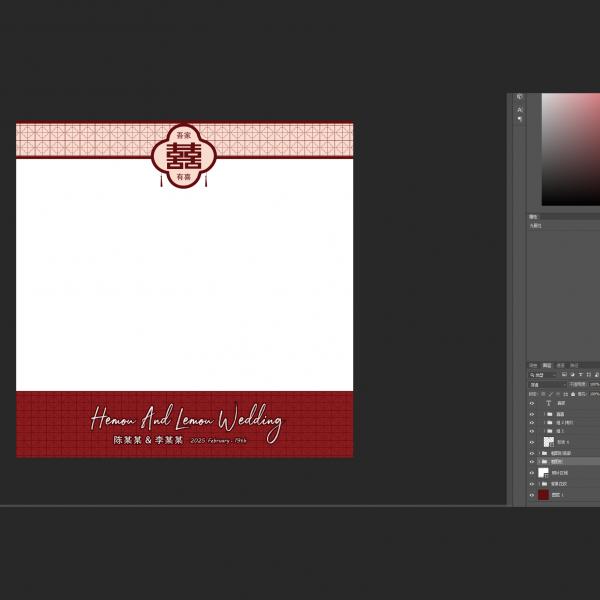Hide the topmost text layer via eye icon
The width and height of the screenshot is (600, 600).
point(532,403)
